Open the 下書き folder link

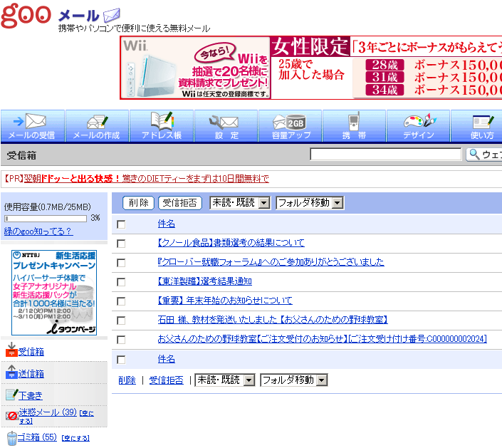pos(31,396)
